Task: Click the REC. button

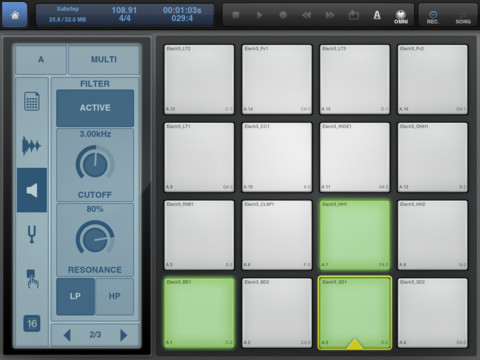Action: tap(433, 17)
